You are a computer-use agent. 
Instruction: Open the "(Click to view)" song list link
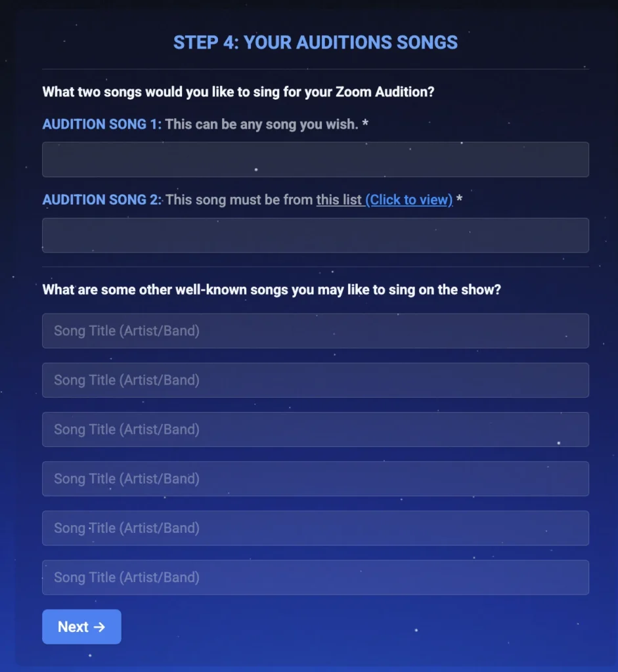click(408, 199)
